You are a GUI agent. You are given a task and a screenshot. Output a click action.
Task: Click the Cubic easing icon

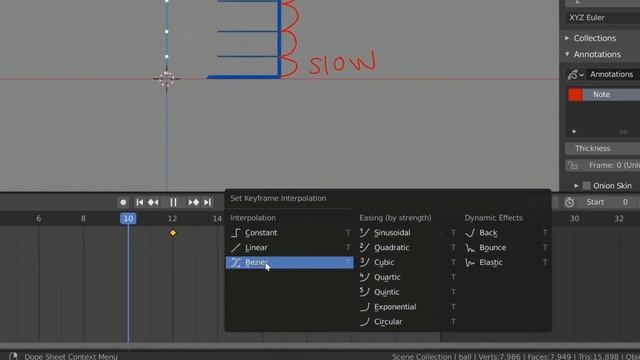pos(364,262)
